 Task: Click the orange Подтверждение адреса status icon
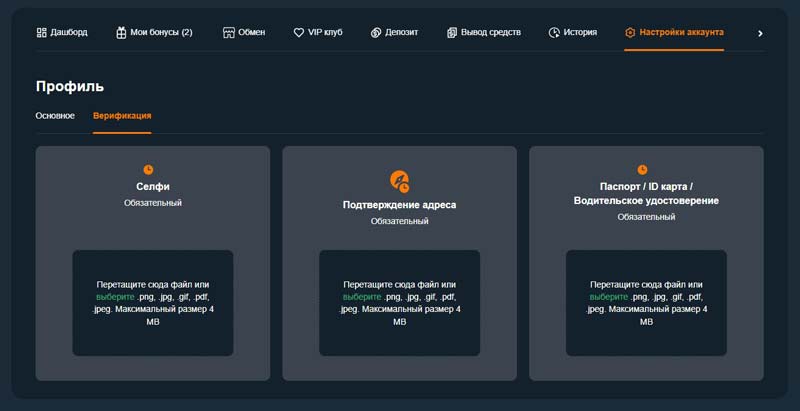point(399,181)
